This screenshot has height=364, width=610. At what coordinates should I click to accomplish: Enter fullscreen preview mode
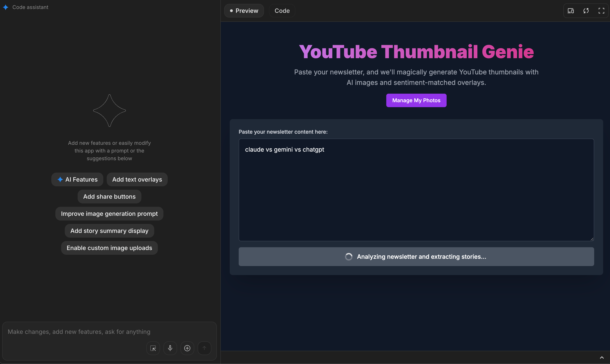tap(601, 11)
